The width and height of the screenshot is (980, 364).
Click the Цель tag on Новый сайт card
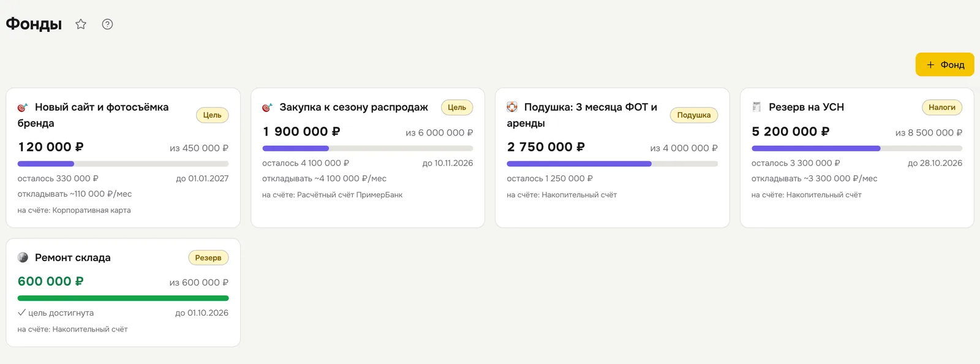click(x=212, y=115)
